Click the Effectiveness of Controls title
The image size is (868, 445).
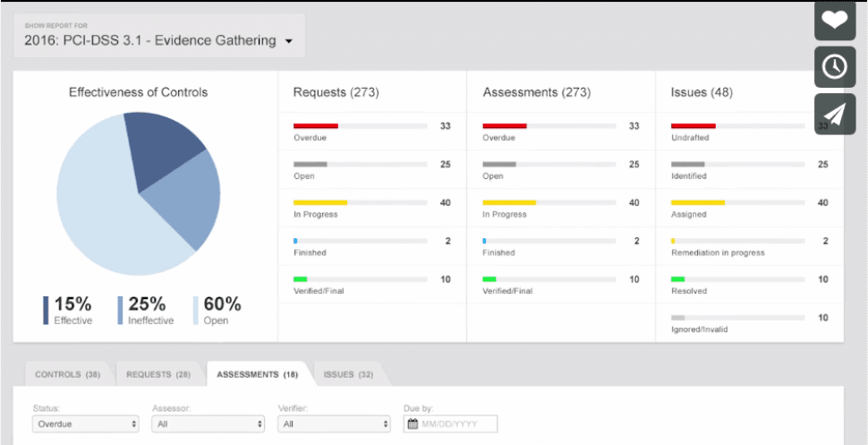point(139,92)
